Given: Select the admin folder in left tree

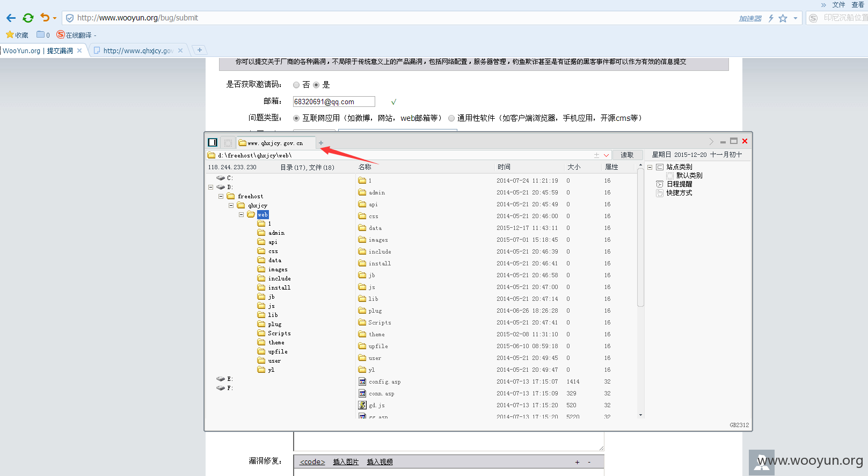Looking at the screenshot, I should click(271, 233).
